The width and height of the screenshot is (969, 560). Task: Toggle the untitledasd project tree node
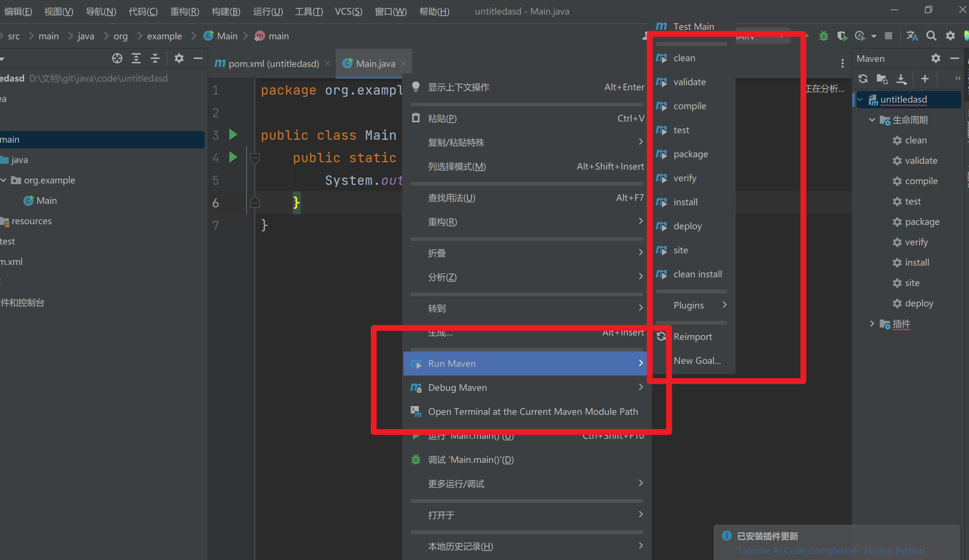(861, 99)
